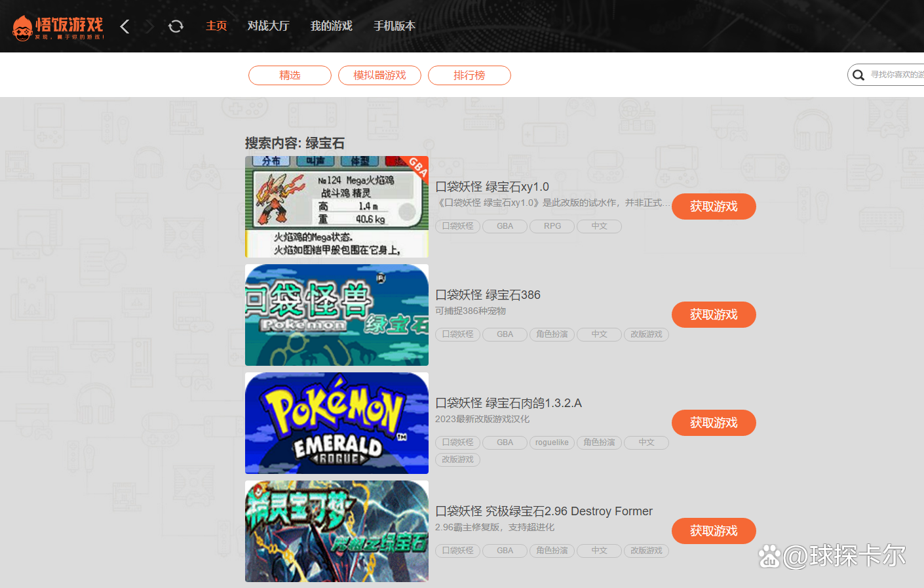Open the 排行榜 ranking button
The height and width of the screenshot is (588, 924).
click(x=469, y=75)
